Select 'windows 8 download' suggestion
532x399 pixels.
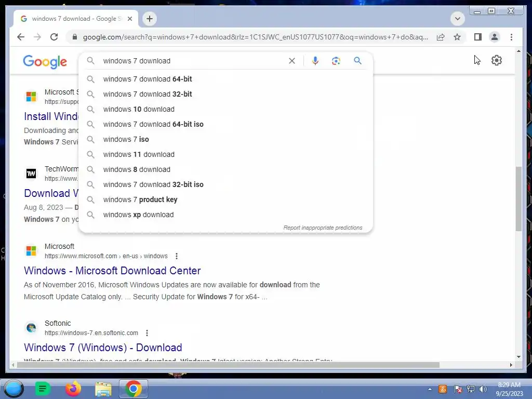click(225, 169)
